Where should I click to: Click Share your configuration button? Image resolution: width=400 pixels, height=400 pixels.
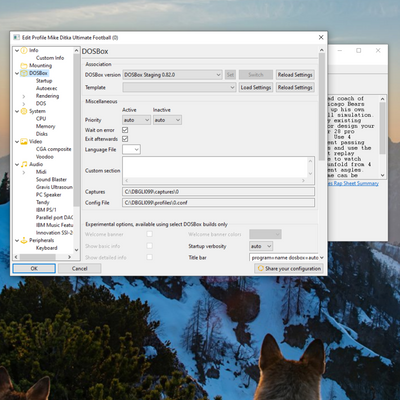pos(289,268)
